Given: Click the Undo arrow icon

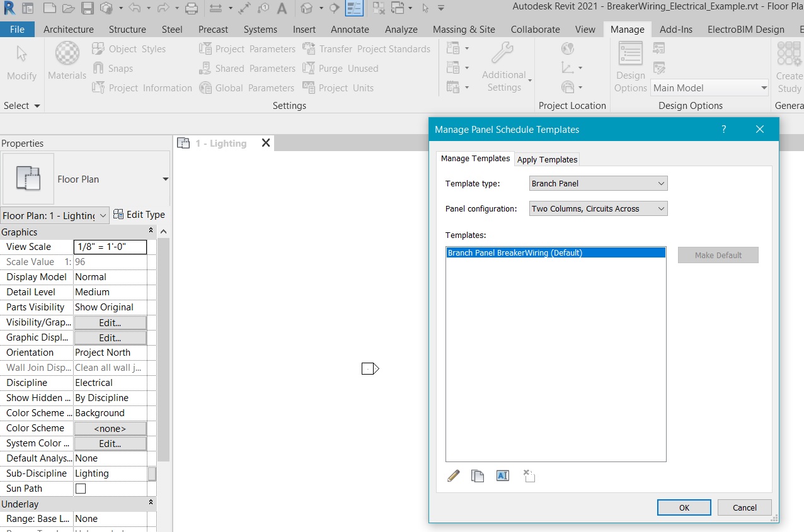Looking at the screenshot, I should (134, 9).
